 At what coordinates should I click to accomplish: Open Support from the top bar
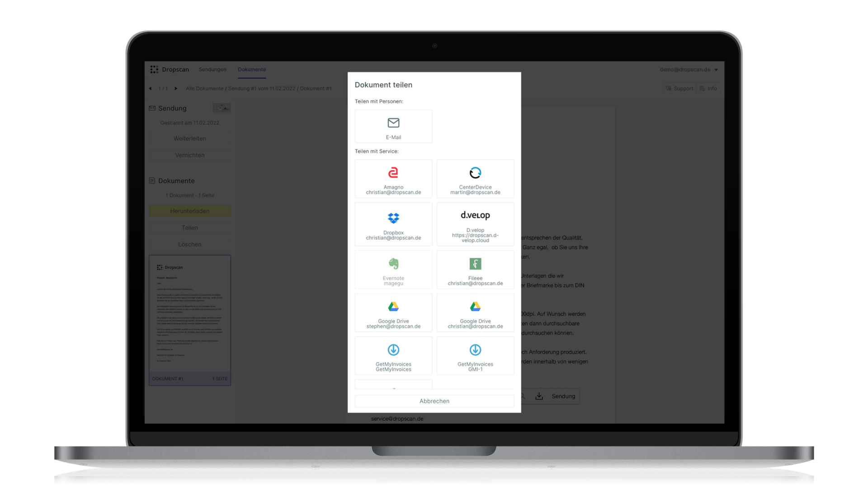679,89
